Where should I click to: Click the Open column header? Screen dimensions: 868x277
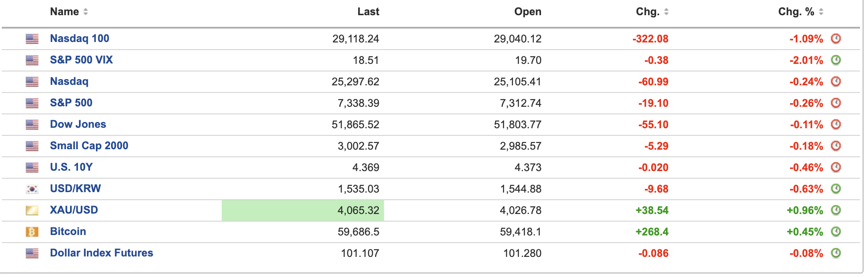pos(528,12)
